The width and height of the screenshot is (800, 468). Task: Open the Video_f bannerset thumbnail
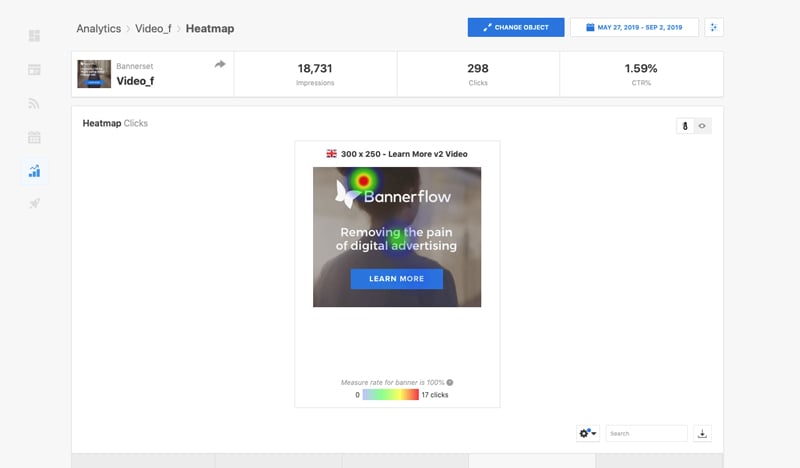[94, 74]
